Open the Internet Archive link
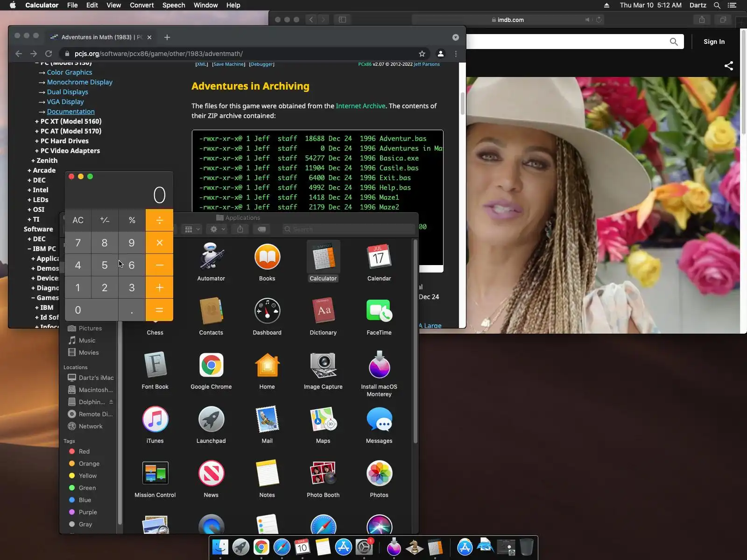The image size is (747, 560). [360, 106]
